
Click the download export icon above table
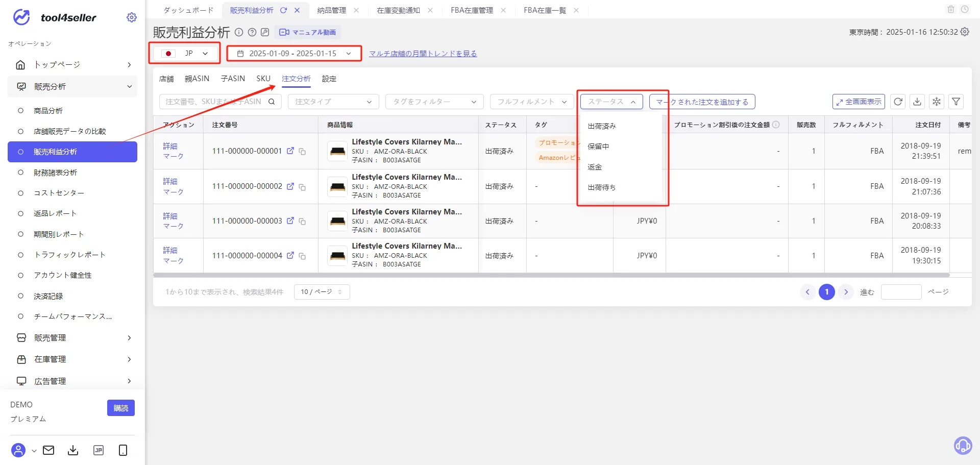point(917,102)
